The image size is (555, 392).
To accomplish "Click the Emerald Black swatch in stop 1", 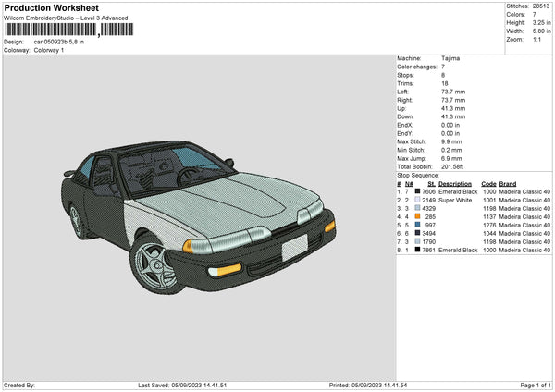I will pyautogui.click(x=417, y=191).
